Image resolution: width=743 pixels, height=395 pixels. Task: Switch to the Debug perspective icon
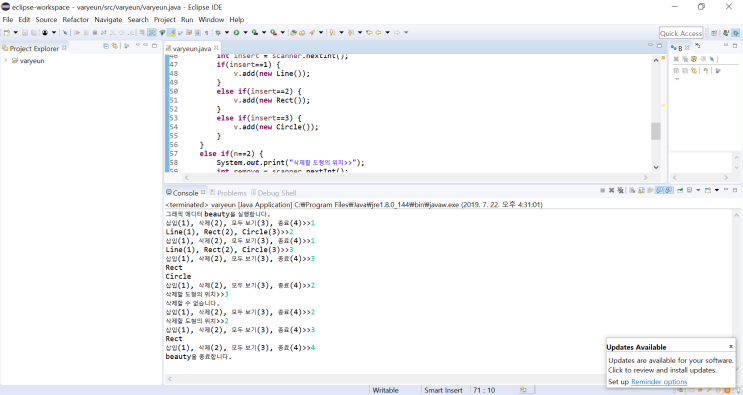pyautogui.click(x=735, y=33)
